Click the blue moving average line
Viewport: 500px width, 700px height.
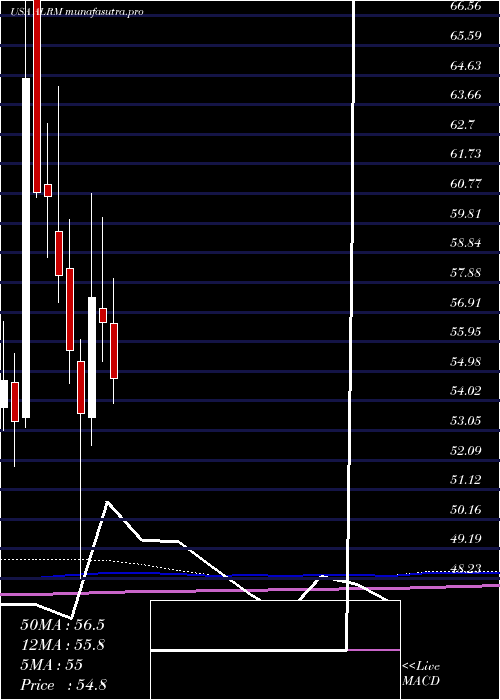(x=268, y=575)
